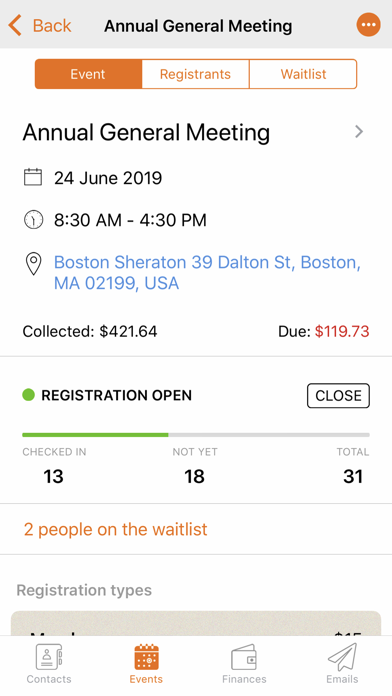392x696 pixels.
Task: Open Boston Sheraton address link
Action: pyautogui.click(x=207, y=273)
